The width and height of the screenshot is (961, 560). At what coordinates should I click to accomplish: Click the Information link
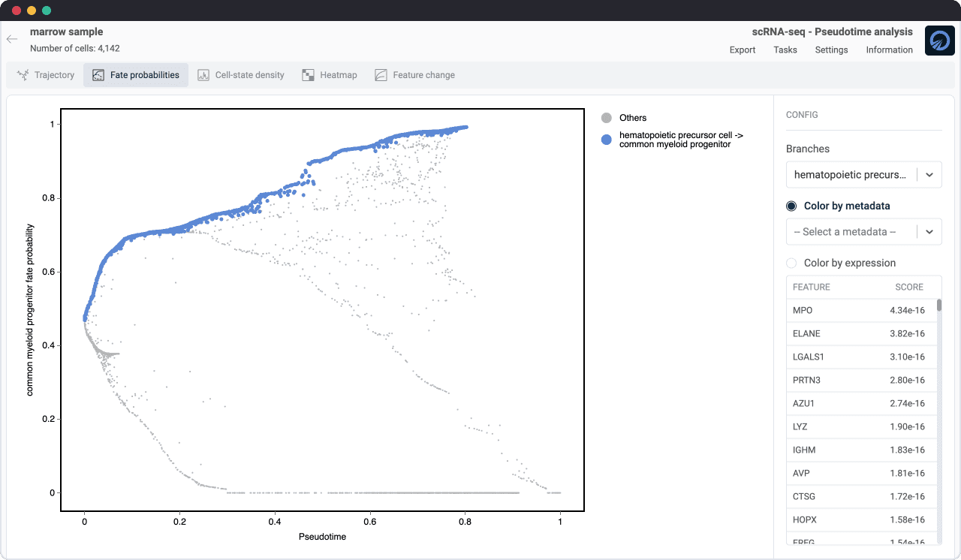pos(889,50)
